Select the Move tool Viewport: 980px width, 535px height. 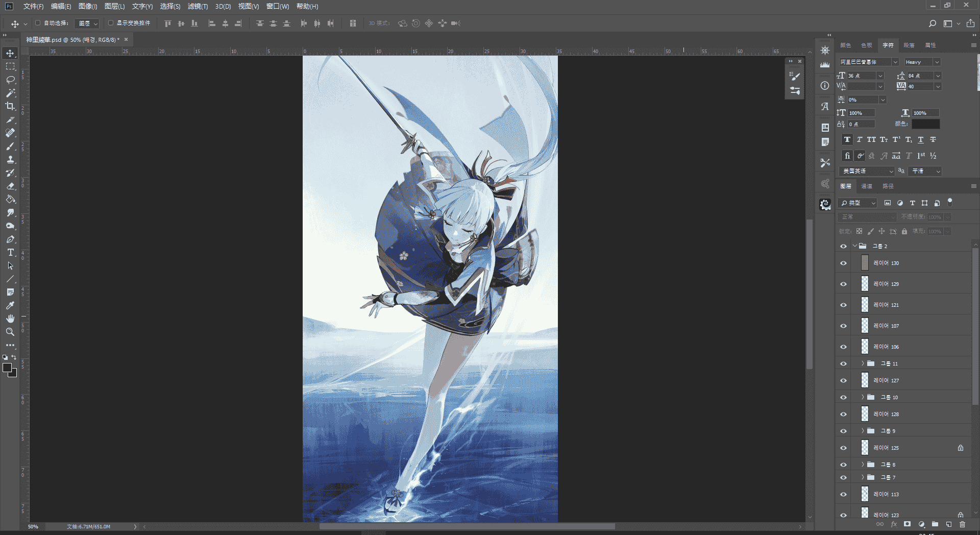pos(10,53)
